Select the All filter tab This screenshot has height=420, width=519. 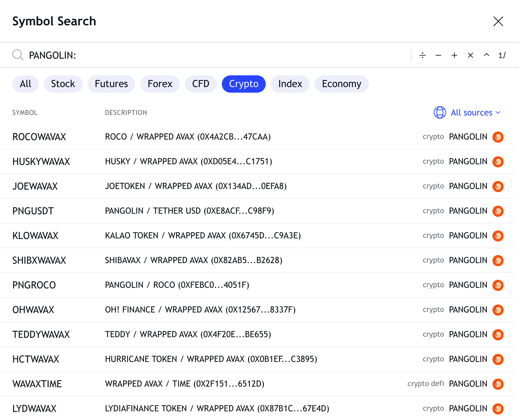(26, 84)
